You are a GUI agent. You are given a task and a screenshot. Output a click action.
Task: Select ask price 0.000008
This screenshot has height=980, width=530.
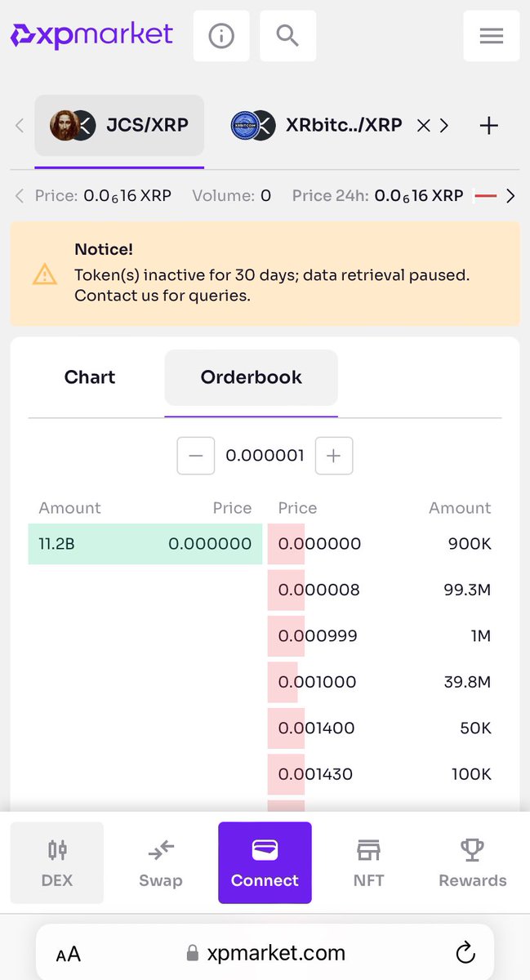(319, 590)
